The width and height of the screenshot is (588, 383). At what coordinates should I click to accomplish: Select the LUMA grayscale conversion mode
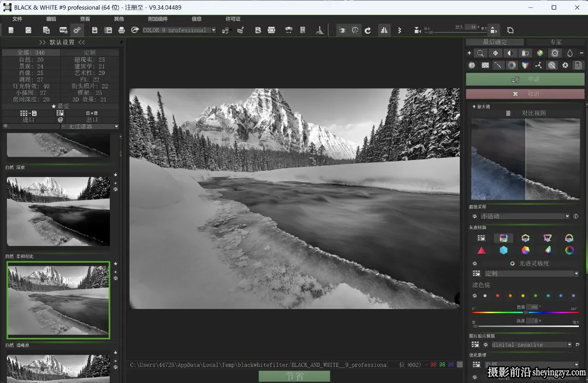pos(569,238)
